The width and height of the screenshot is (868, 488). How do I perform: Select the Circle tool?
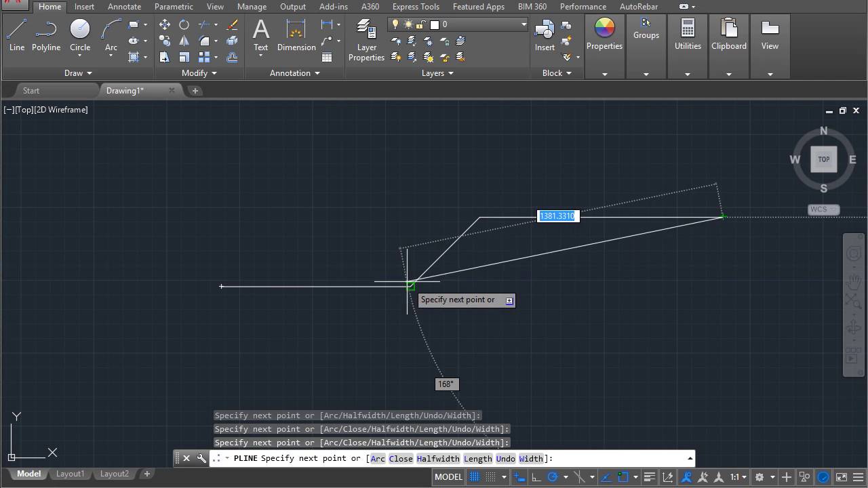80,35
